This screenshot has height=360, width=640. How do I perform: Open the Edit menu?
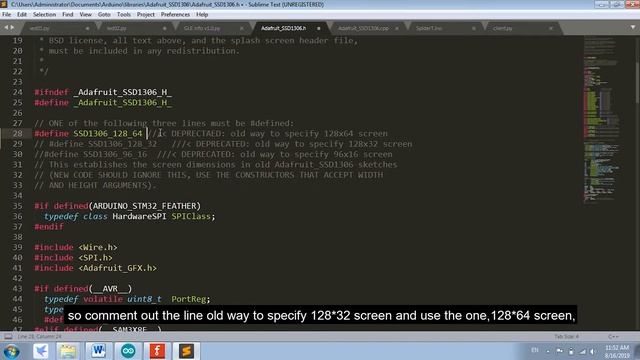(x=22, y=15)
